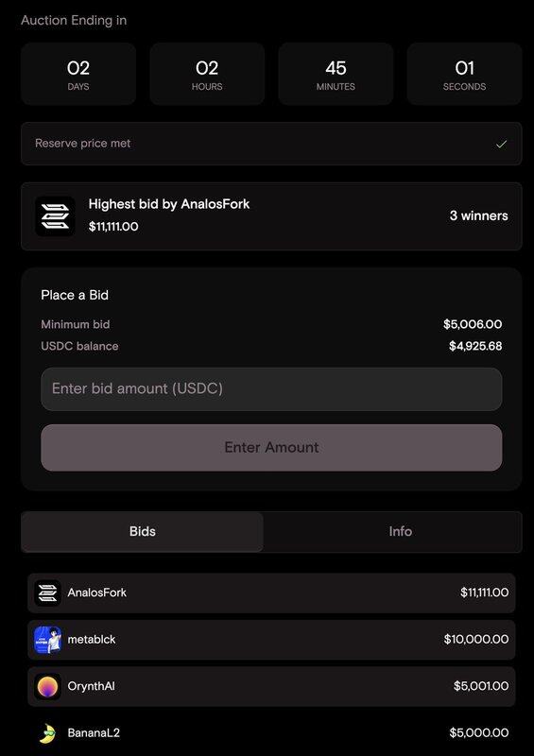
Task: Click the Enter Amount button
Action: pos(271,447)
